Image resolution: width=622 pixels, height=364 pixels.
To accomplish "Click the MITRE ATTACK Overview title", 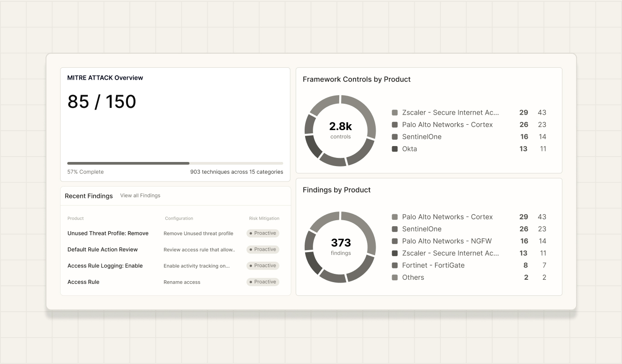I will (105, 78).
